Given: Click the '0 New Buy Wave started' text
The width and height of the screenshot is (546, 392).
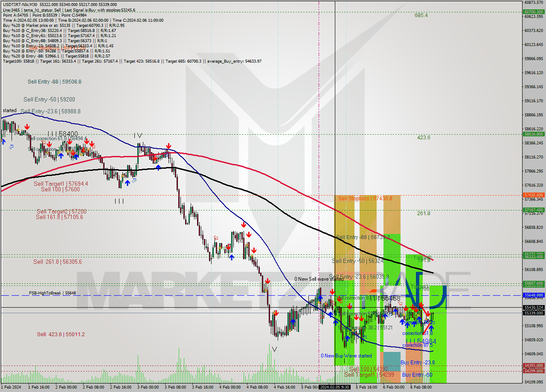Looking at the screenshot, I should click(x=346, y=356).
